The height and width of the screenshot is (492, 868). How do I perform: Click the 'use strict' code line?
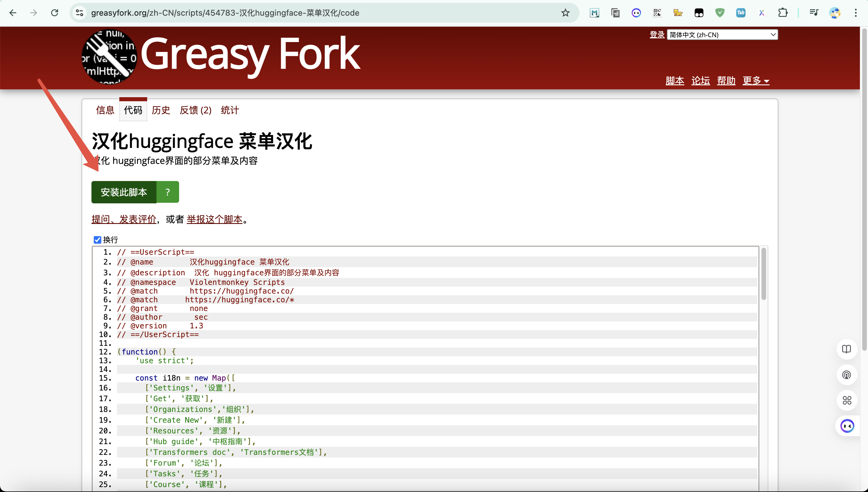click(x=165, y=361)
